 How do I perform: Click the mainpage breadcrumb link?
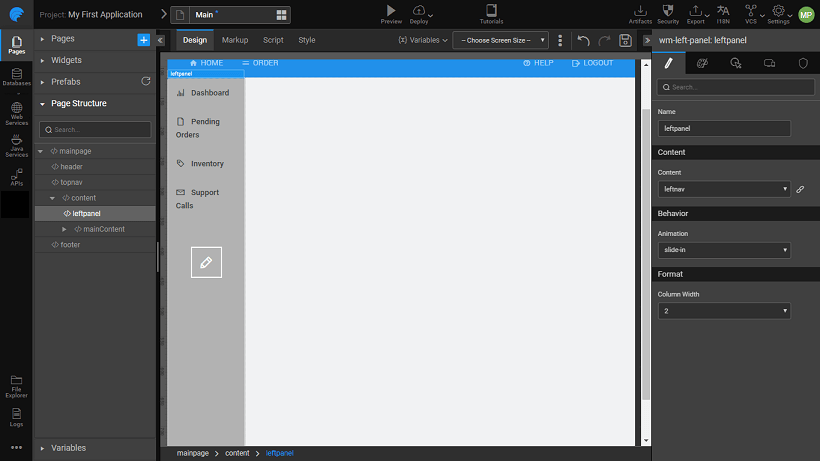point(193,453)
